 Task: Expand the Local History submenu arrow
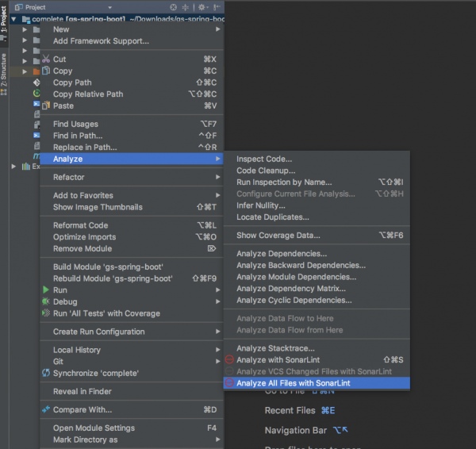tap(217, 349)
